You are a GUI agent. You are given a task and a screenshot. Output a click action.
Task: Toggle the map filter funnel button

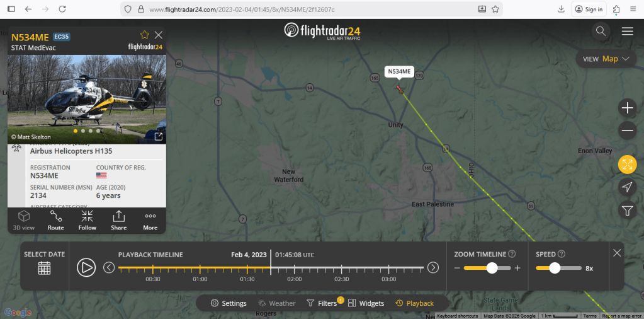click(x=627, y=211)
